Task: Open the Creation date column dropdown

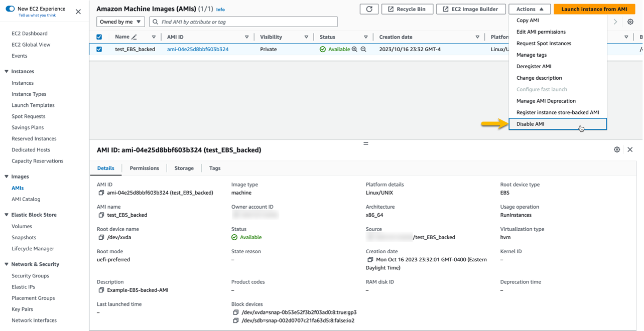Action: coord(477,37)
